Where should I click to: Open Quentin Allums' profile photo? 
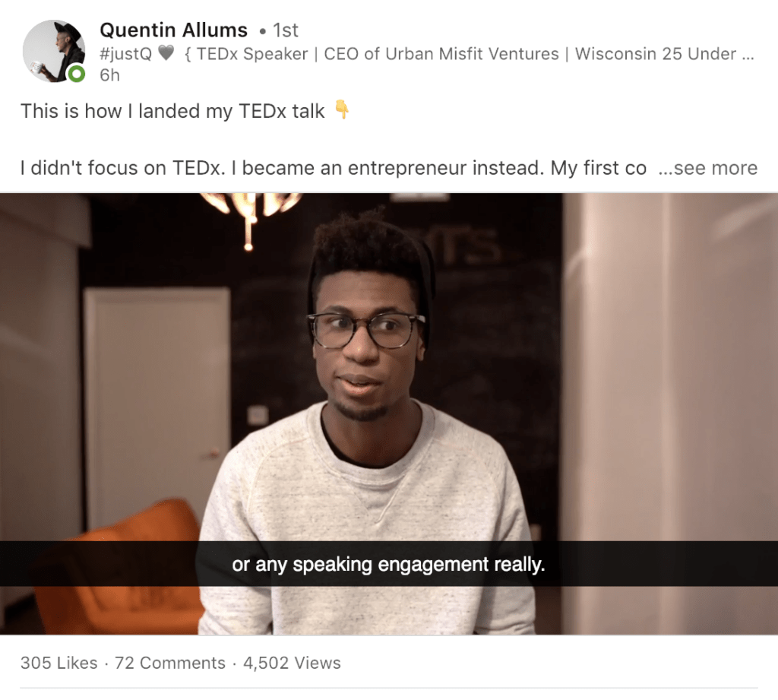pyautogui.click(x=54, y=51)
